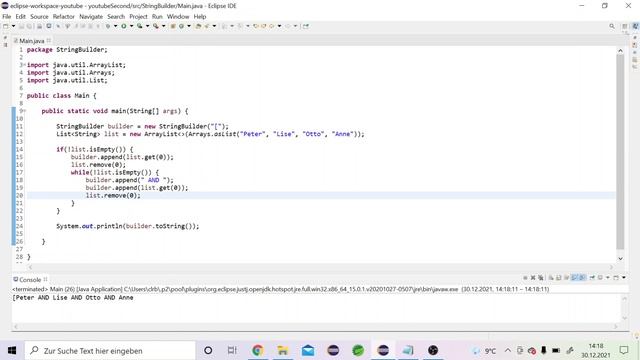Open the New Java Class dropdown arrow
The width and height of the screenshot is (640, 360).
click(189, 26)
